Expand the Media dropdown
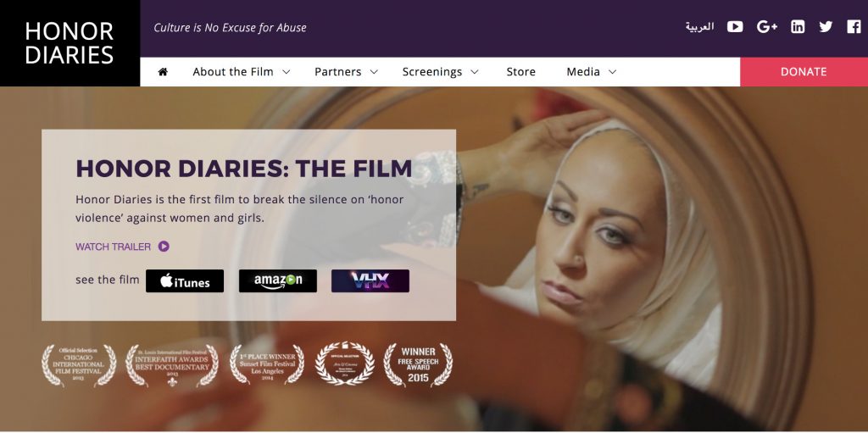The width and height of the screenshot is (868, 433). [591, 72]
